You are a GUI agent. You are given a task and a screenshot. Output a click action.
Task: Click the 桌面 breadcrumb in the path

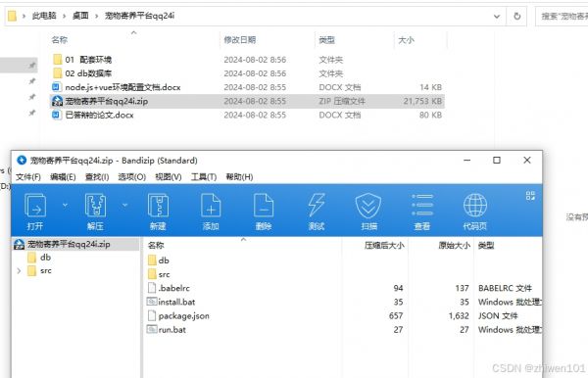(x=80, y=16)
